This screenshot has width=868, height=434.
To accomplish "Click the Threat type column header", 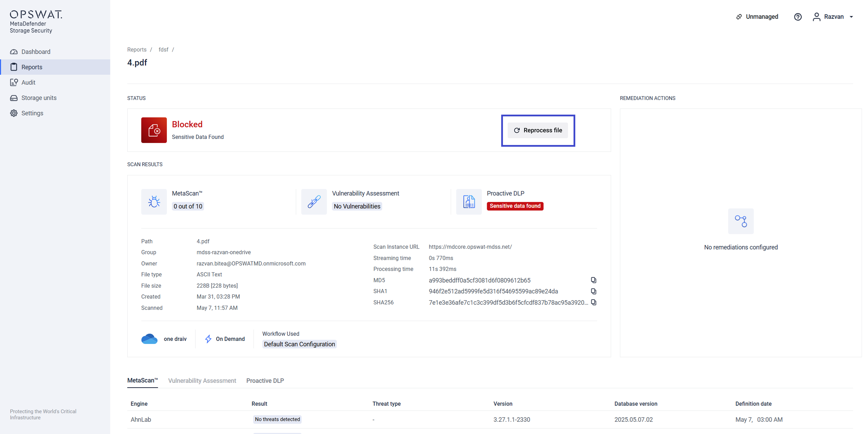I will [387, 404].
